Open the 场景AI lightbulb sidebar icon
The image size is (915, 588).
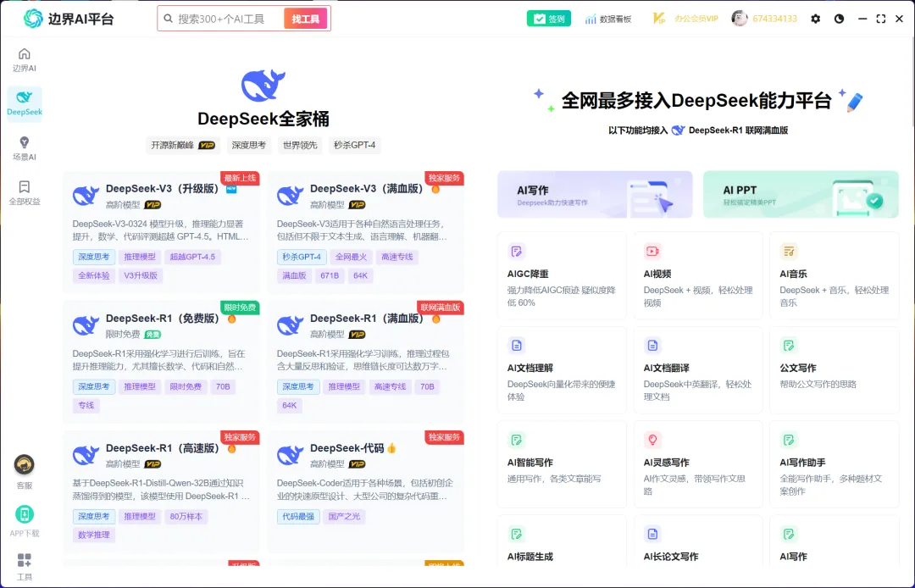click(24, 142)
